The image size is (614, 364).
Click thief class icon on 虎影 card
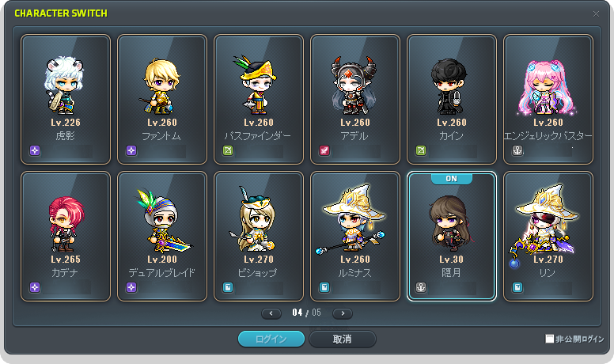[x=35, y=150]
